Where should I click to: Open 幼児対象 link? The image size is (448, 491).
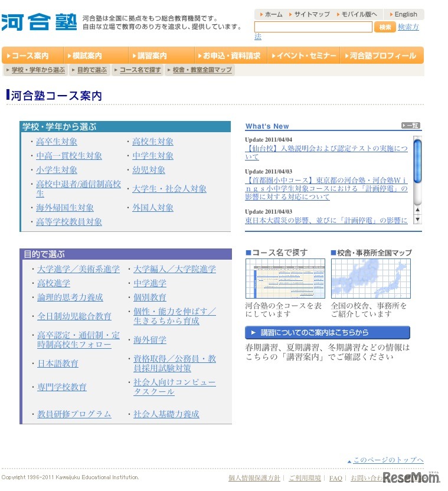[x=149, y=170]
